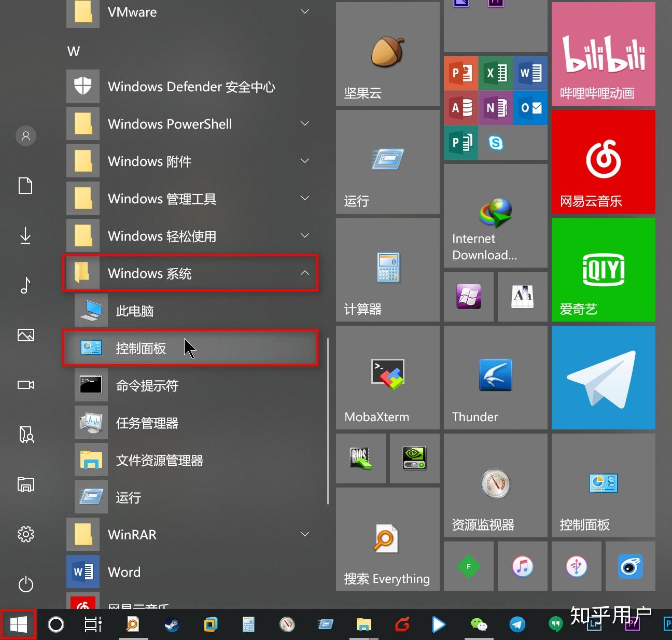Viewport: 672px width, 640px height.
Task: Click the Power button in left rail
Action: tap(26, 584)
